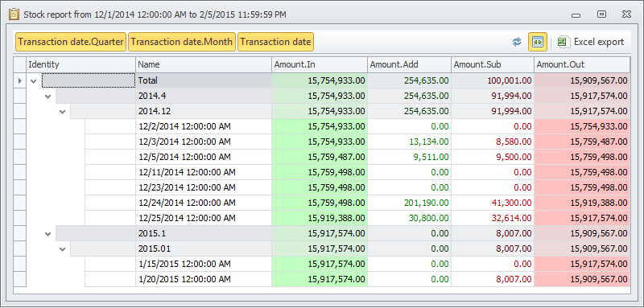Toggle the column auto-width icon button
This screenshot has height=308, width=644.
pyautogui.click(x=538, y=42)
